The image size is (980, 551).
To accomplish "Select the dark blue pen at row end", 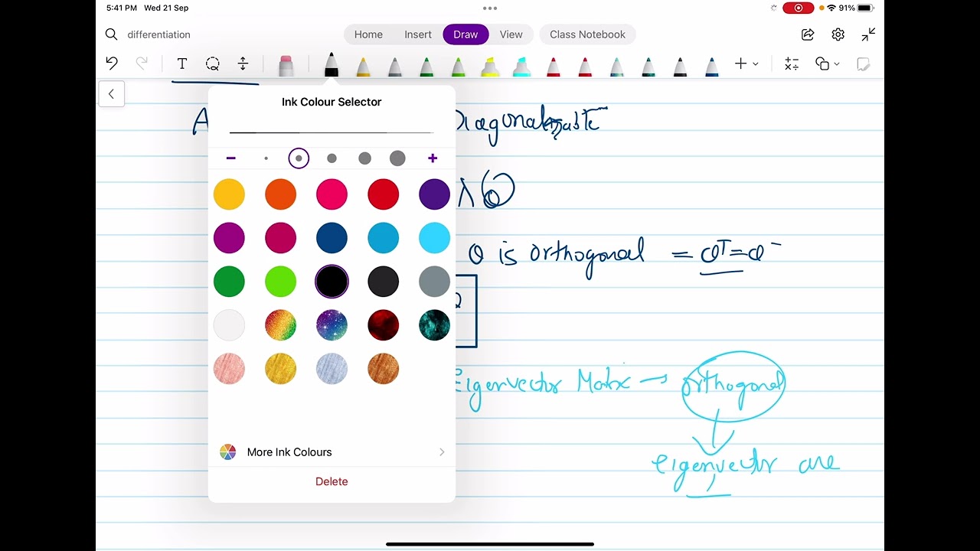I will (x=711, y=66).
